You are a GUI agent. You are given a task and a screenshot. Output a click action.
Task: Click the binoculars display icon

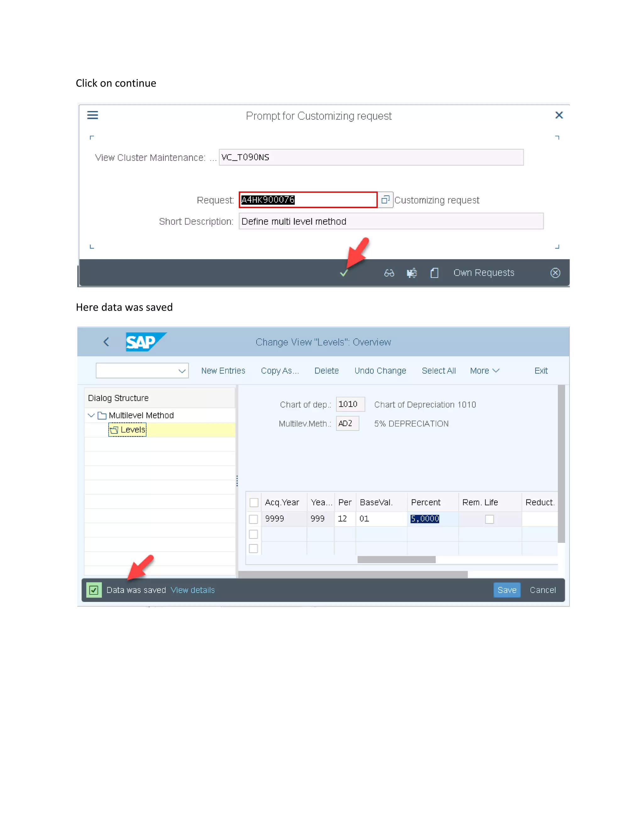[x=389, y=273]
